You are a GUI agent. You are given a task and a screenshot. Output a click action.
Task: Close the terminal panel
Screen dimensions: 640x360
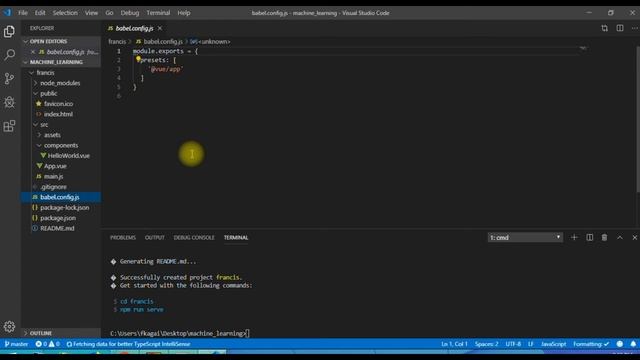[634, 237]
